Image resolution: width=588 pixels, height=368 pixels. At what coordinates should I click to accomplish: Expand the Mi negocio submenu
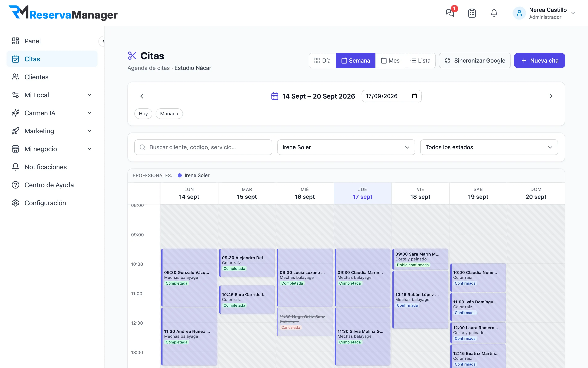tap(89, 149)
